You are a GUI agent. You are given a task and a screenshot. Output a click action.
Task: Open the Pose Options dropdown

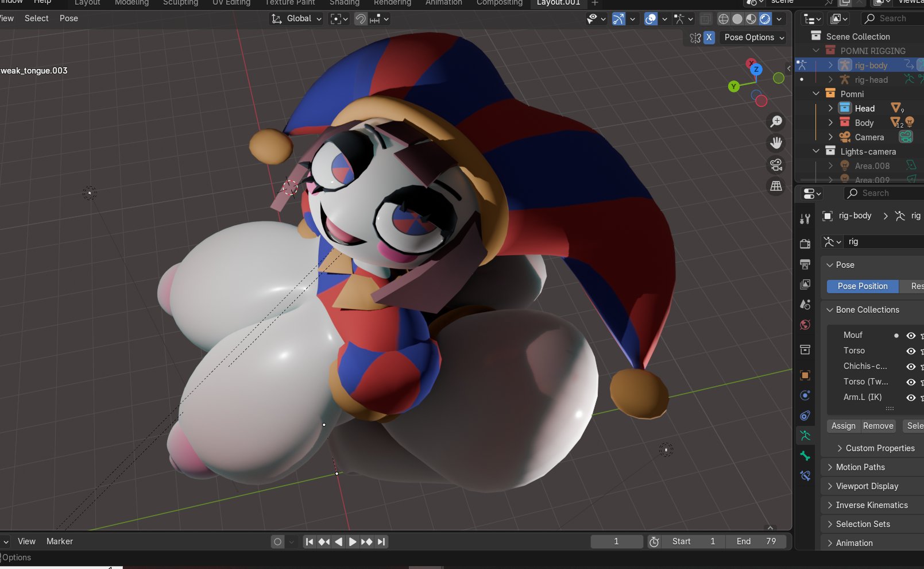[x=754, y=37]
